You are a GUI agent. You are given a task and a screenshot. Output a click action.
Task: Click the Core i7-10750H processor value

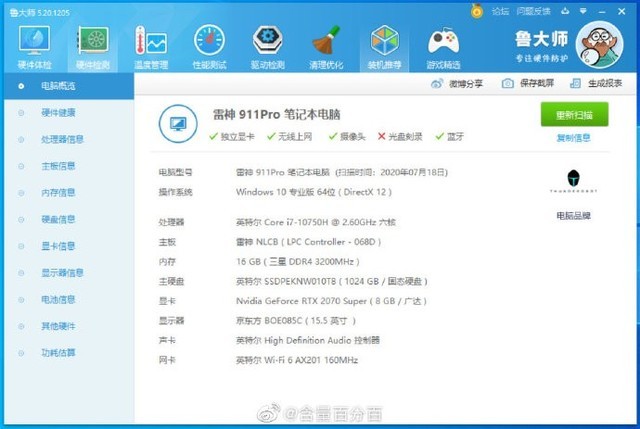316,222
